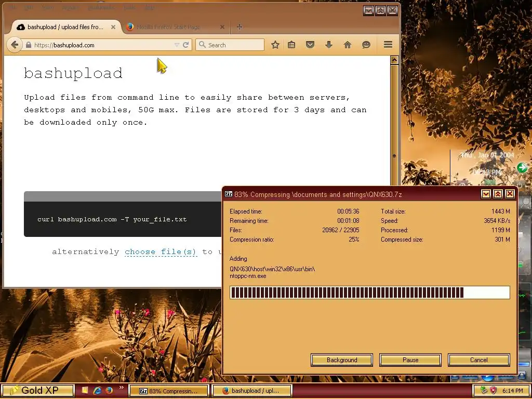
Task: Click the Total size value 1443 M
Action: tap(500, 211)
